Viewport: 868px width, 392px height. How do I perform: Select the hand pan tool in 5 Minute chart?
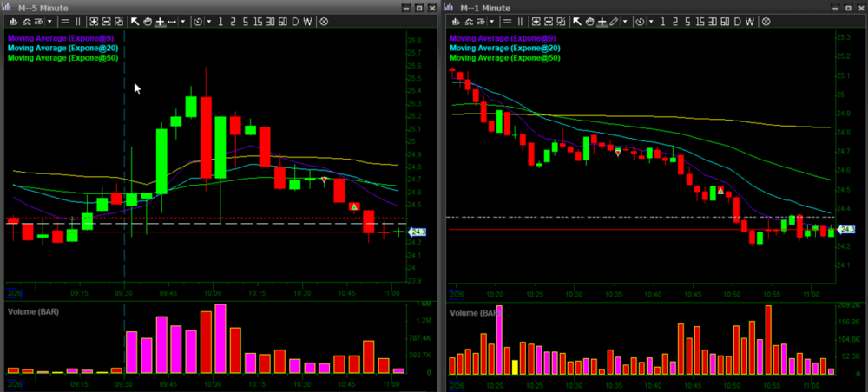148,21
